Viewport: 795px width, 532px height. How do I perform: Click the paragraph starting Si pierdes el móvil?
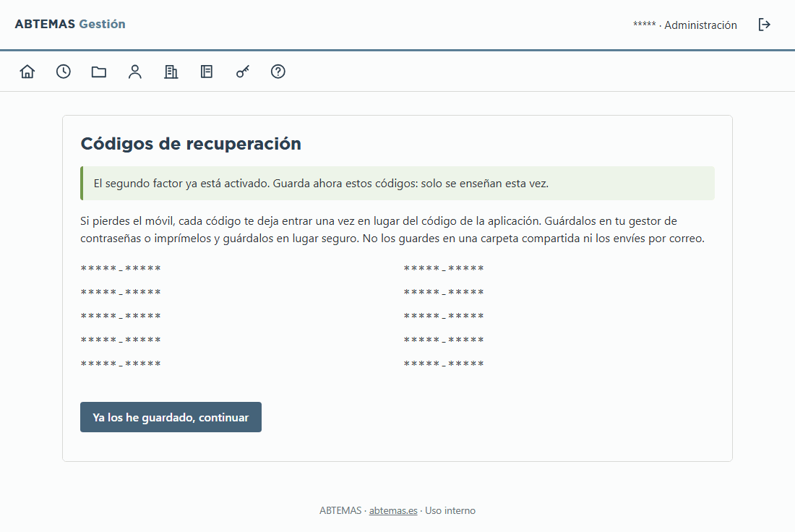392,230
